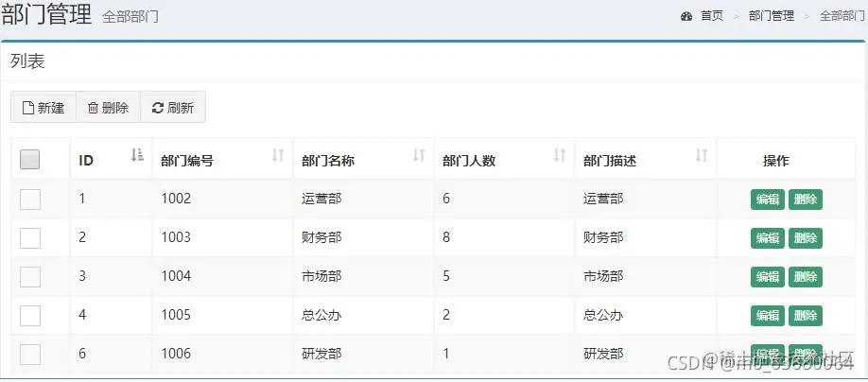Sort by 部门名称 column arrows
The image size is (868, 382).
pos(419,155)
